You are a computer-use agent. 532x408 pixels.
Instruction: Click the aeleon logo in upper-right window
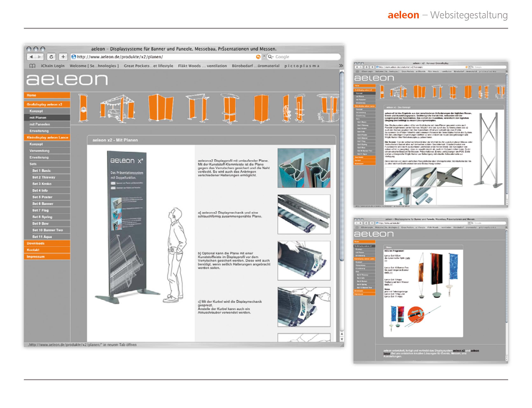(x=374, y=78)
